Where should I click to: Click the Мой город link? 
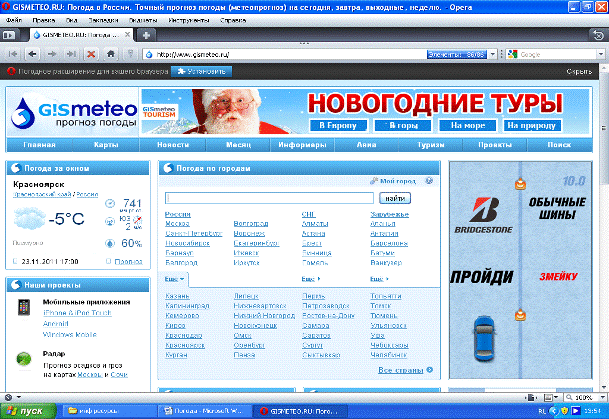tap(397, 181)
